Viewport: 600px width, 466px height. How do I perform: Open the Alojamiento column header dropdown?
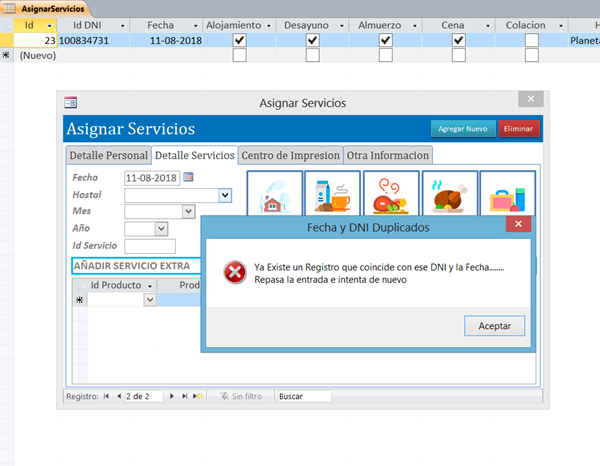[269, 26]
